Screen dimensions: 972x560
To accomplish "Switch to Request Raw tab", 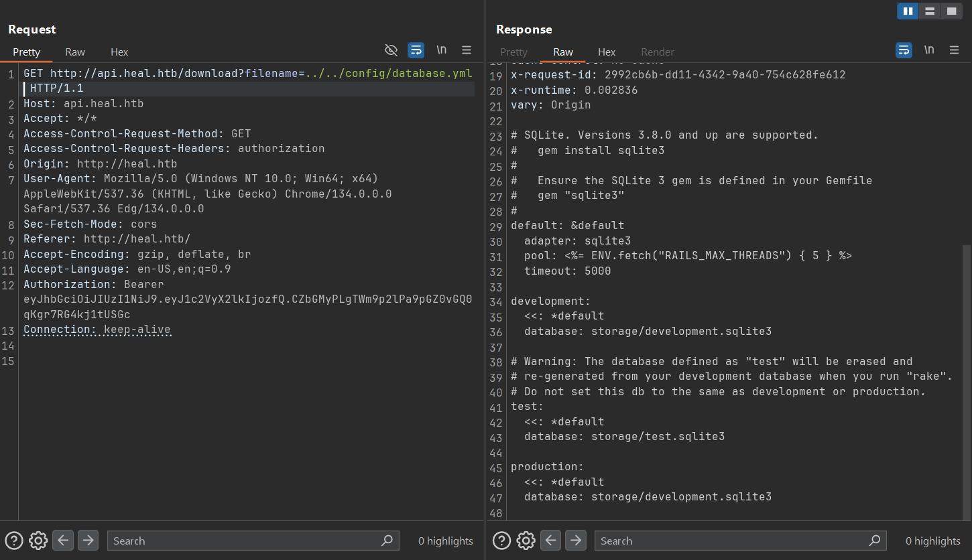I will click(x=75, y=52).
